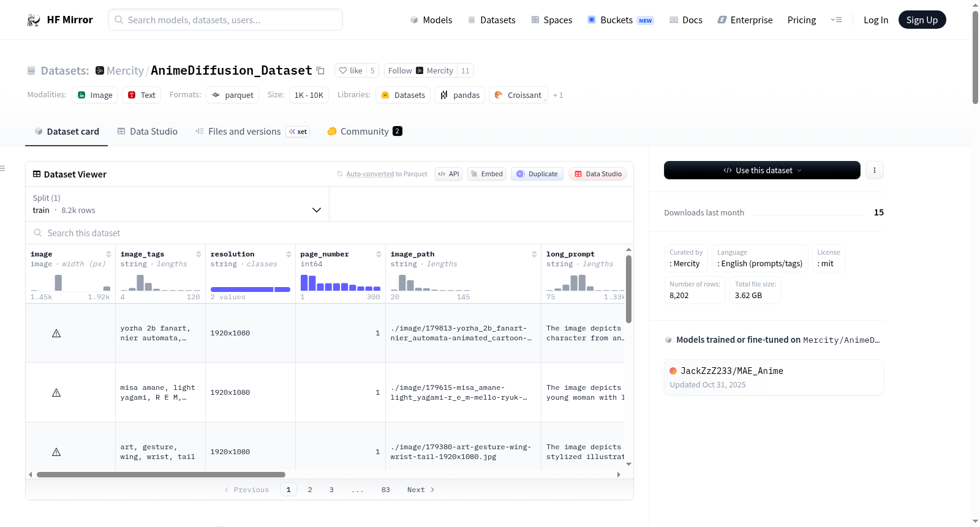Click the top search models input
The image size is (980, 527).
(x=225, y=20)
